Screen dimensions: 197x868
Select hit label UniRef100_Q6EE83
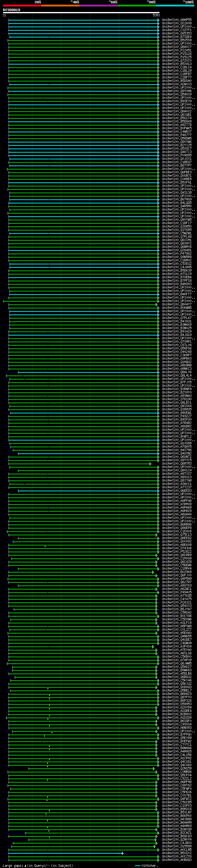(x=177, y=491)
